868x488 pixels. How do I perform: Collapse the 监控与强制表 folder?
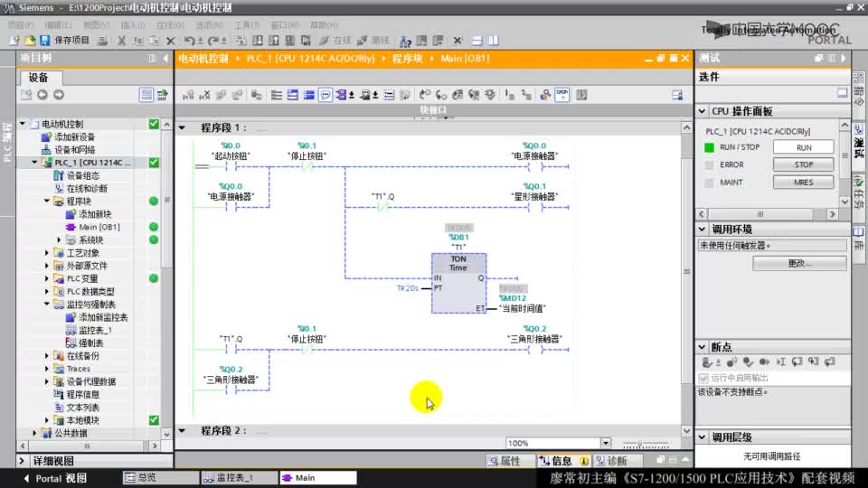pos(47,305)
